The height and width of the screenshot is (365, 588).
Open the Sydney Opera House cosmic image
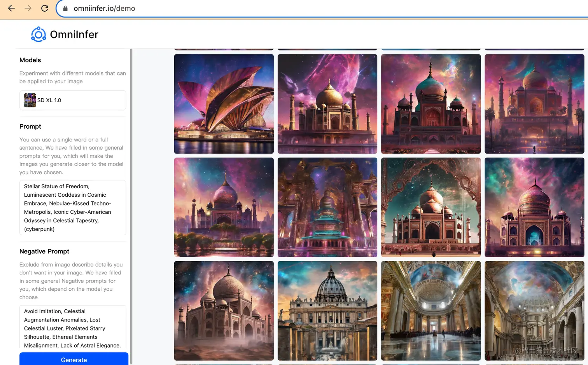coord(224,104)
